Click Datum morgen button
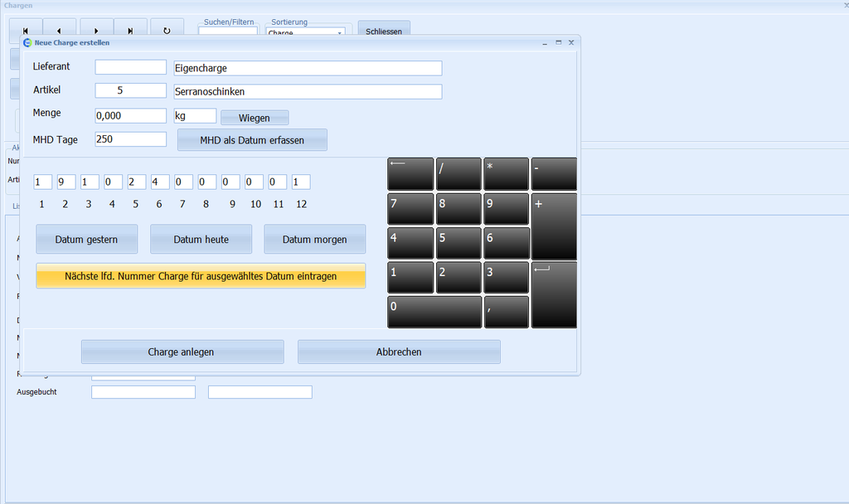 [x=314, y=240]
